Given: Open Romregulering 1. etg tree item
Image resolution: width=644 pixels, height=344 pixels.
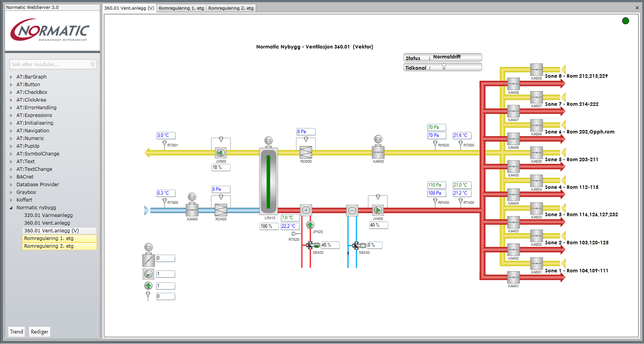Looking at the screenshot, I should [x=59, y=238].
